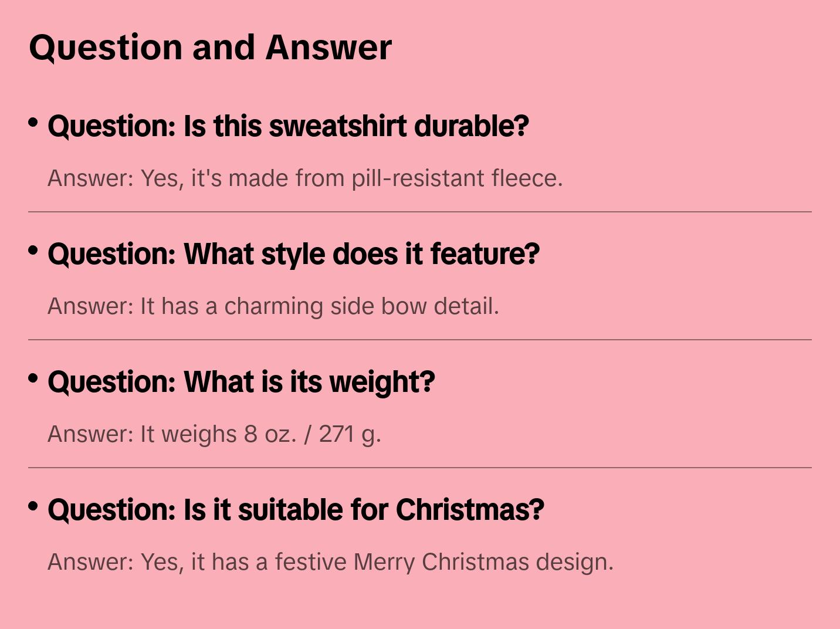Click the bullet beside the durability question
Image resolution: width=840 pixels, height=629 pixels.
coord(33,123)
